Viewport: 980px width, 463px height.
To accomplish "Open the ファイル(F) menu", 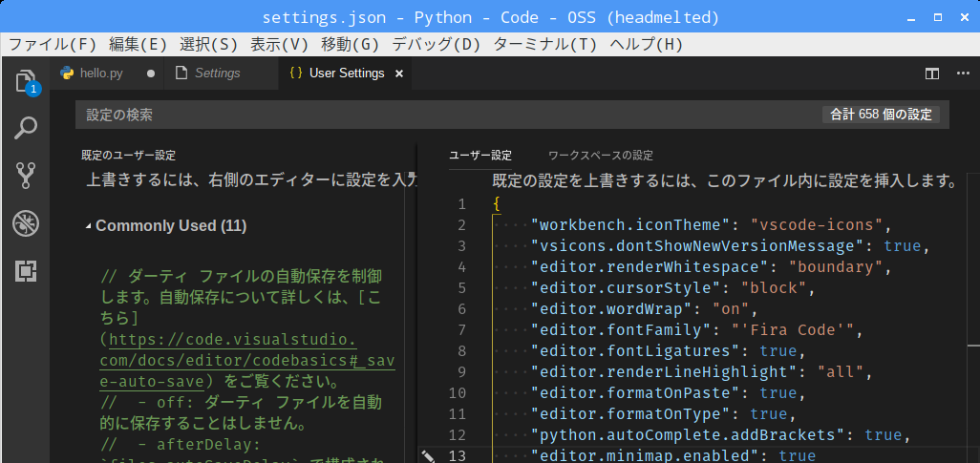I will (x=53, y=44).
